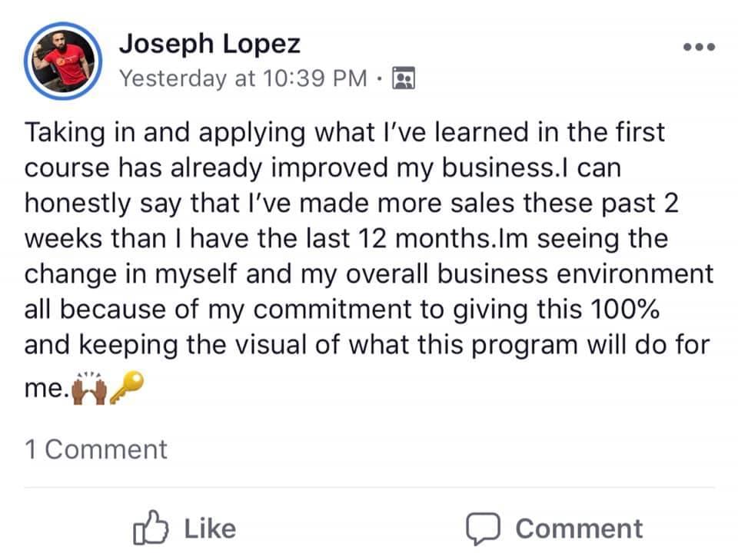Tap the speech bubble Comment icon
This screenshot has width=738, height=560.
click(x=483, y=529)
